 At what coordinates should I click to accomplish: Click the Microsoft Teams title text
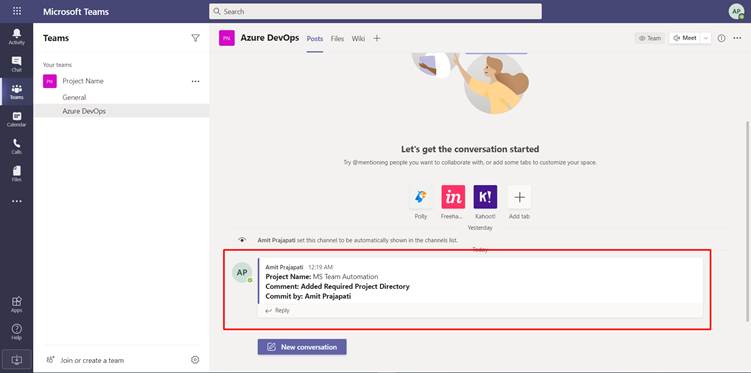click(x=76, y=11)
